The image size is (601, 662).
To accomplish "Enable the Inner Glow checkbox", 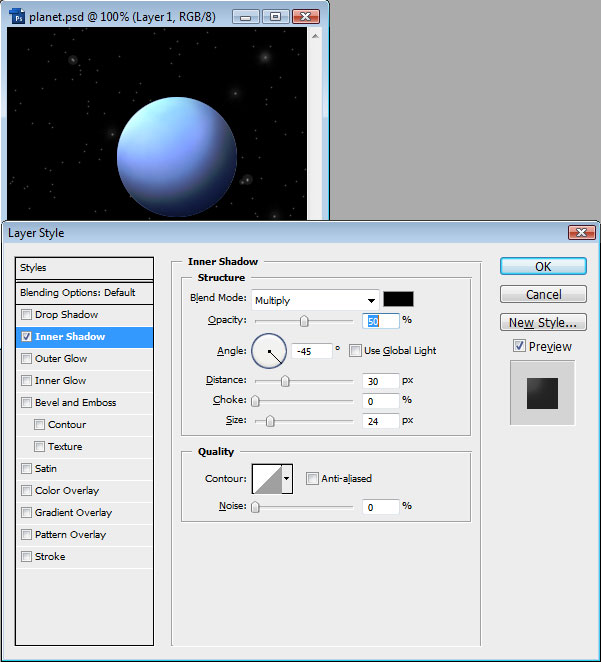I will point(26,380).
